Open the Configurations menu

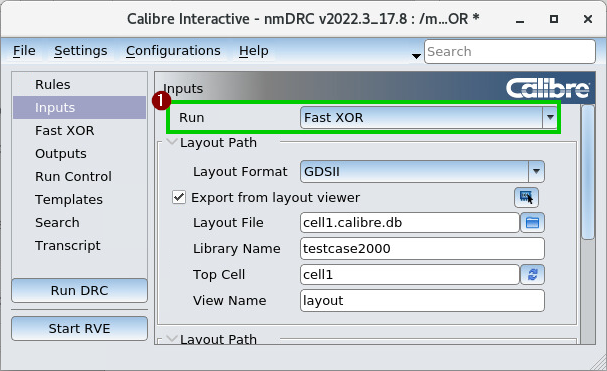173,51
